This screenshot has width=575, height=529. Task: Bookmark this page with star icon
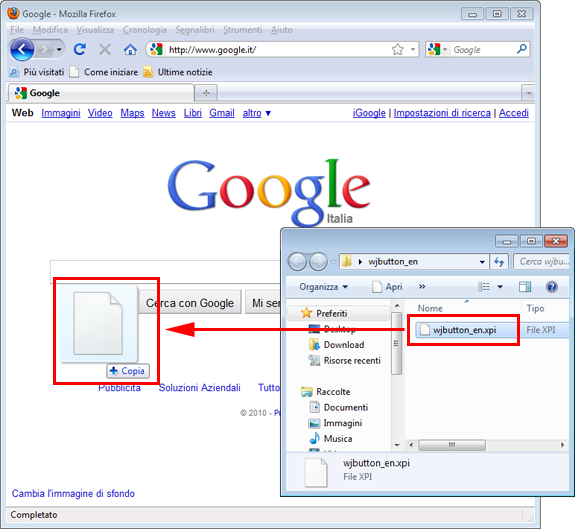pos(398,49)
